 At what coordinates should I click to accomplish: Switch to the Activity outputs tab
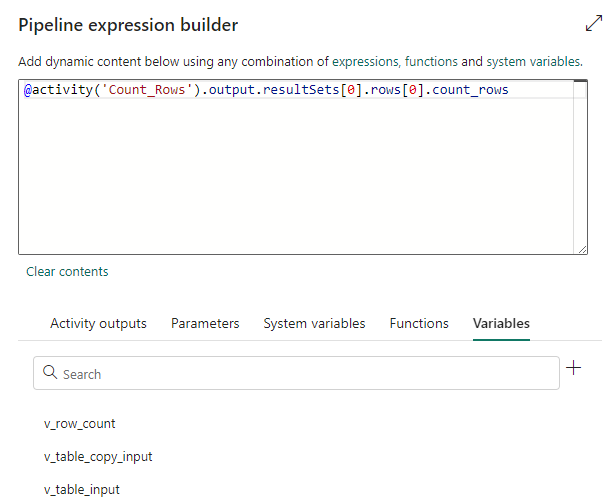[x=98, y=323]
